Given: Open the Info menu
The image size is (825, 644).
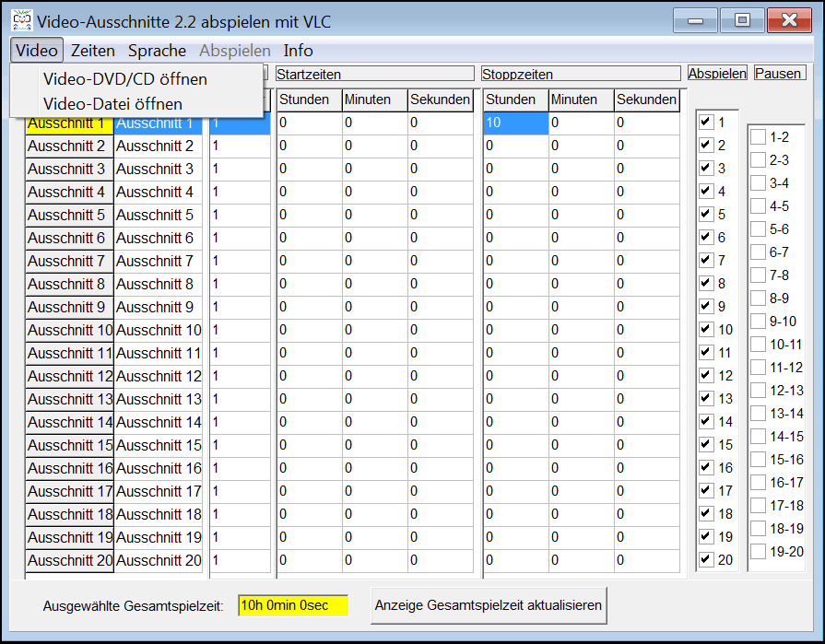Looking at the screenshot, I should (x=298, y=51).
